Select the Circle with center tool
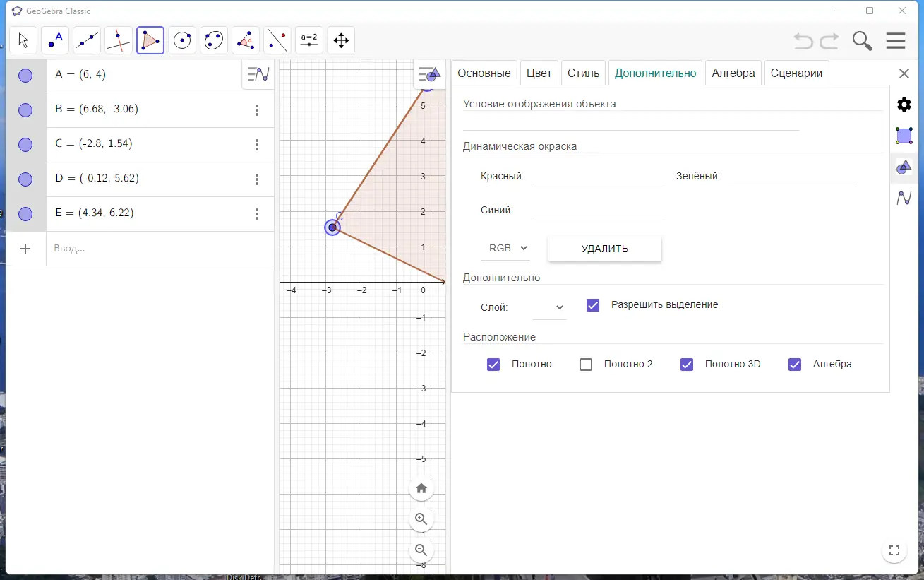Viewport: 924px width, 580px height. pos(182,40)
